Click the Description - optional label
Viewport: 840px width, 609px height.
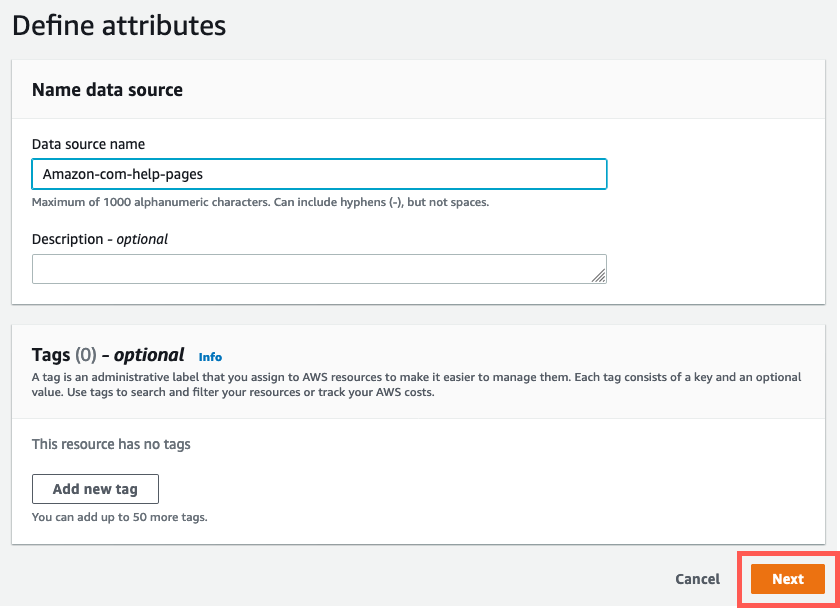(x=100, y=239)
